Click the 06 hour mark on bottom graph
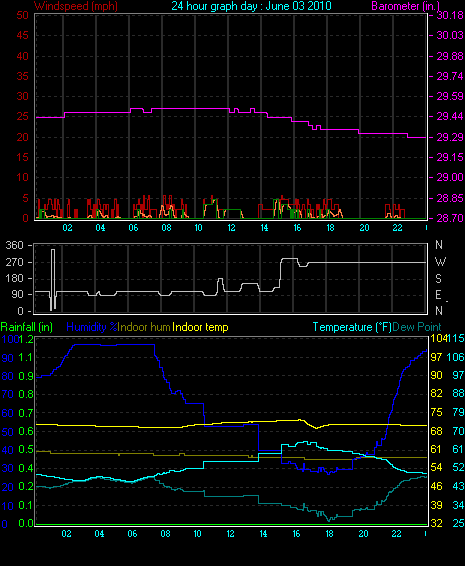The image size is (465, 566). pyautogui.click(x=132, y=534)
